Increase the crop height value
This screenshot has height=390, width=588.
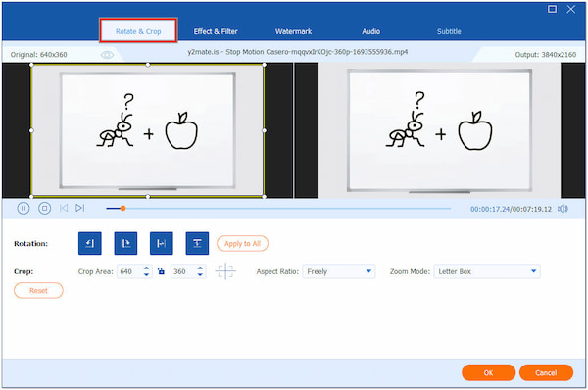tap(200, 268)
